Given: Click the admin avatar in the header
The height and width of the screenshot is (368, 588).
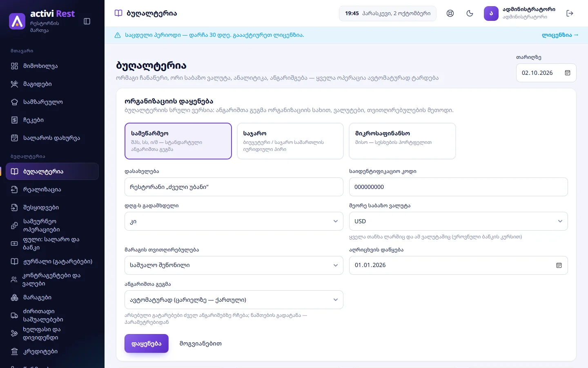Looking at the screenshot, I should click(491, 13).
